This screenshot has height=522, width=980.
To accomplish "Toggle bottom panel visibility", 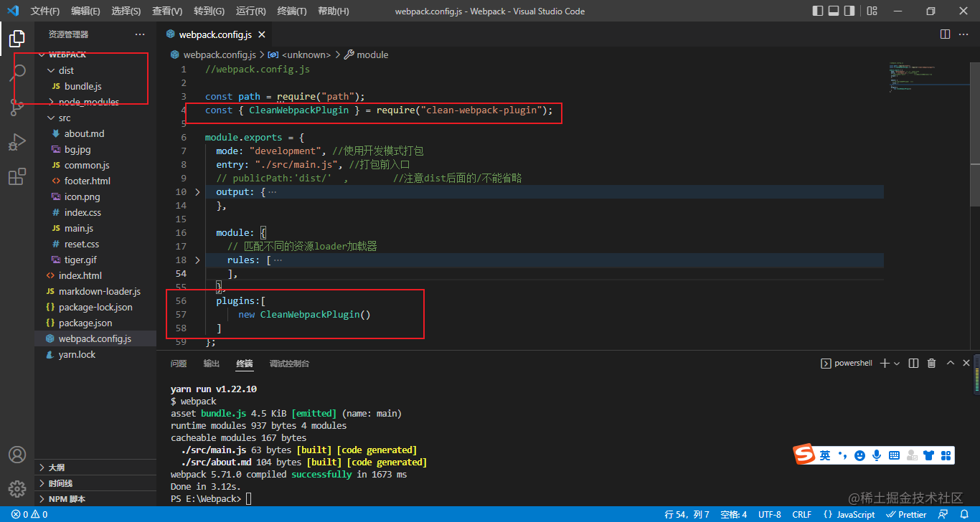I will (834, 11).
